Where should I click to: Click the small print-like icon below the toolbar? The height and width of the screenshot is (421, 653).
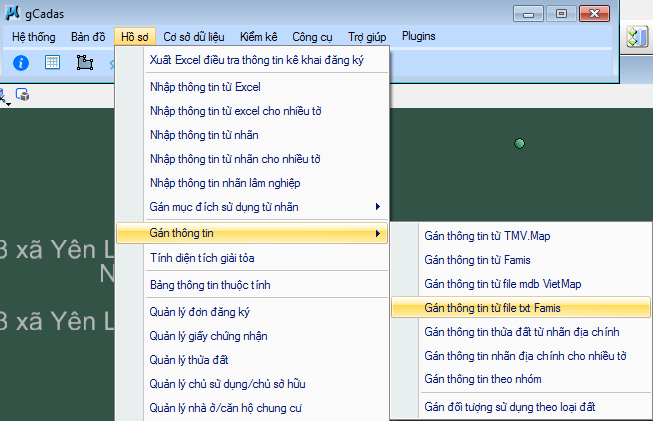[x=22, y=95]
